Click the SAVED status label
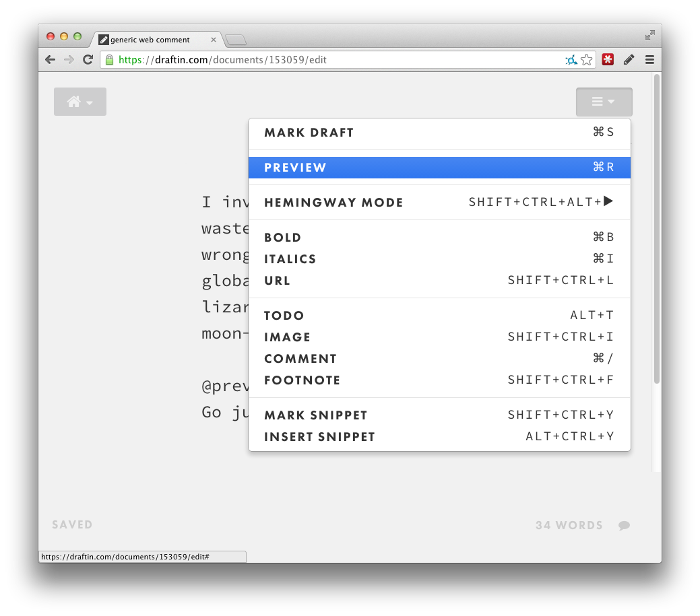The width and height of the screenshot is (700, 616). click(72, 524)
